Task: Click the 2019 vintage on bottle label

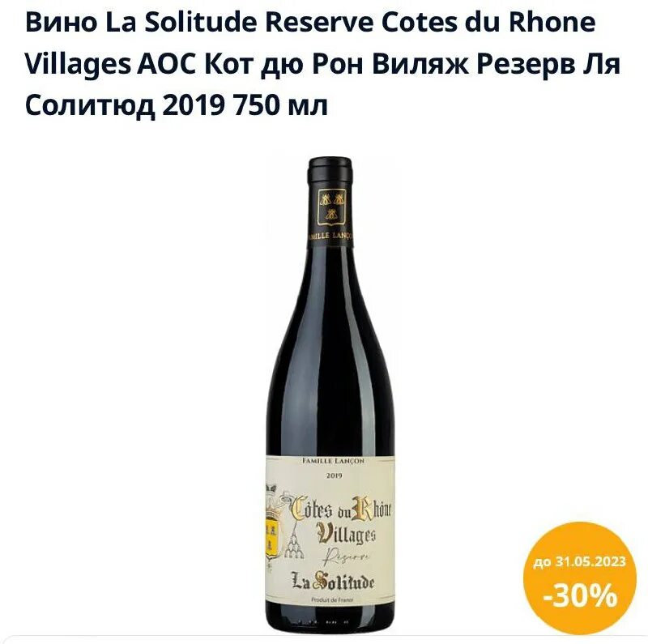Action: (334, 476)
